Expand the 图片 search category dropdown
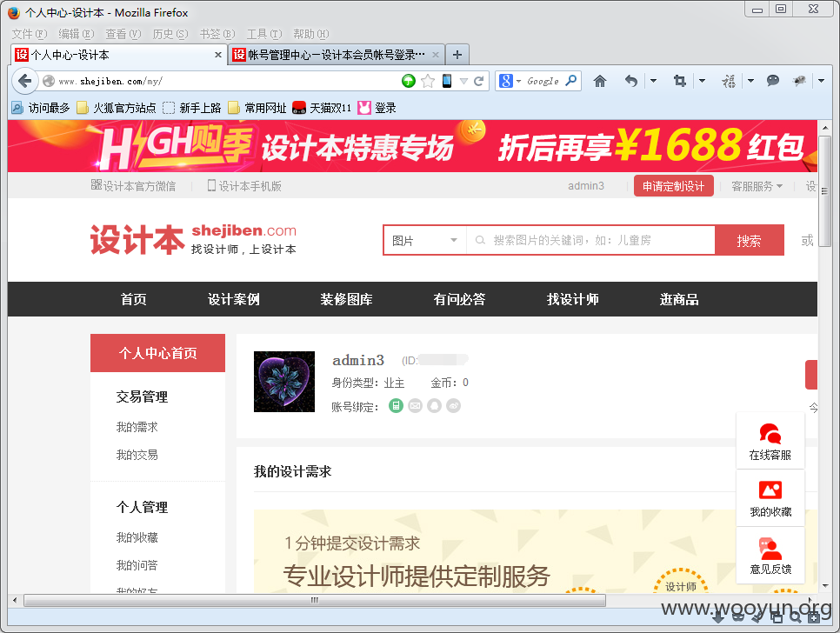 (425, 241)
